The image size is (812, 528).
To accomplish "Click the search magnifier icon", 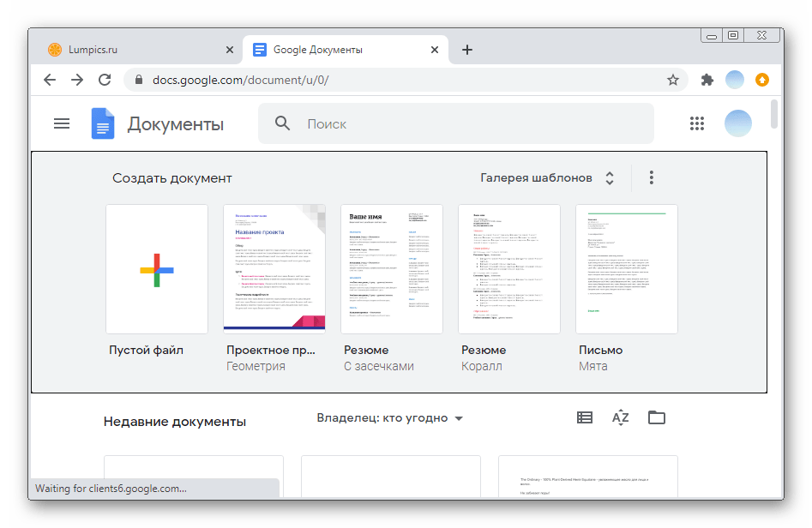I will click(282, 123).
